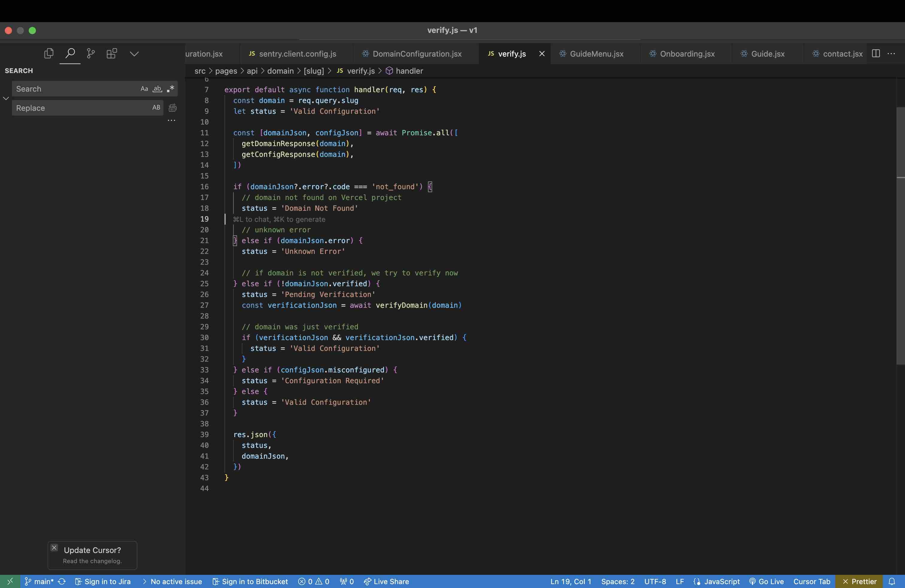The image size is (905, 588).
Task: Open the Explorer files icon
Action: pyautogui.click(x=49, y=54)
